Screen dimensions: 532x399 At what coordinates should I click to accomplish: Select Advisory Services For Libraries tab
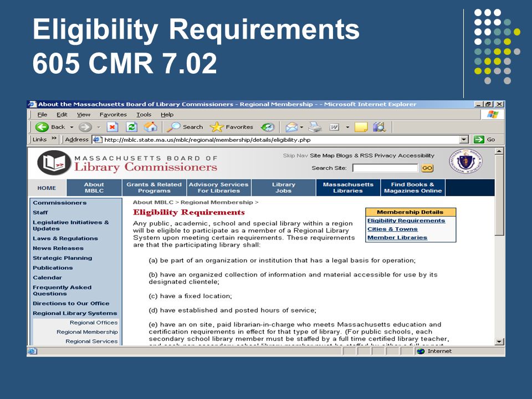pyautogui.click(x=219, y=188)
